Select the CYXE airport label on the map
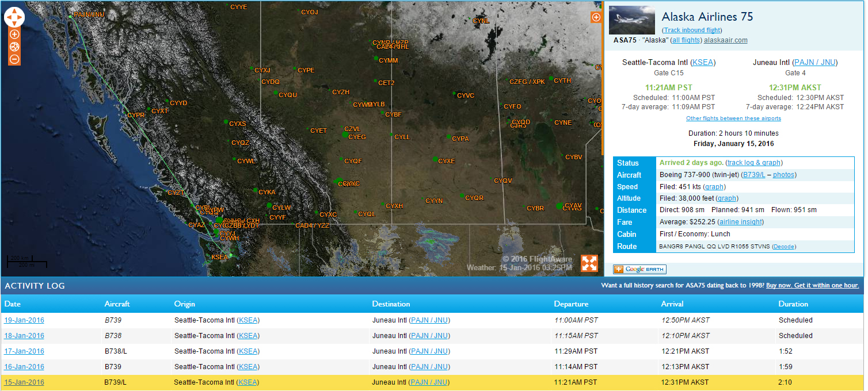The height and width of the screenshot is (391, 868). click(x=447, y=161)
